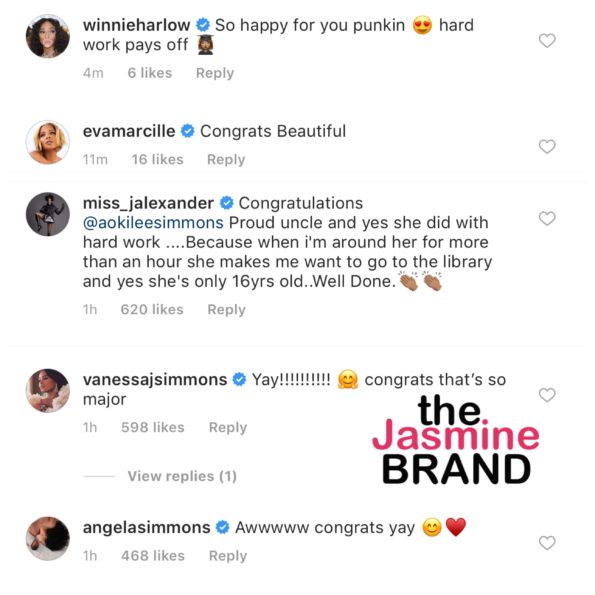Open vanessajsimmons's profile avatar
This screenshot has width=595, height=595.
click(48, 390)
